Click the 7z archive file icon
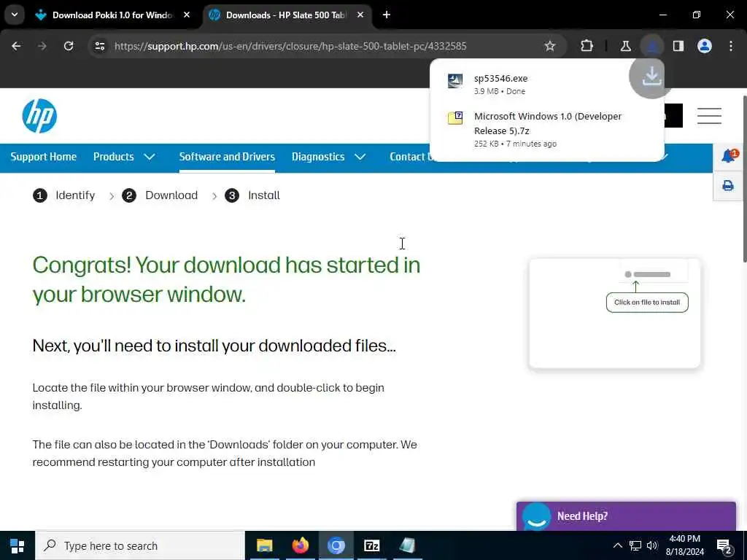The image size is (747, 560). click(455, 117)
